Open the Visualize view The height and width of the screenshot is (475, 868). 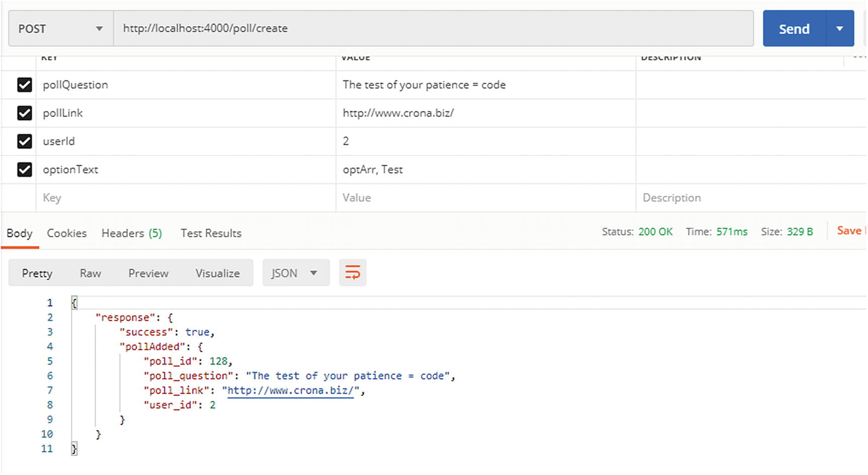point(217,273)
